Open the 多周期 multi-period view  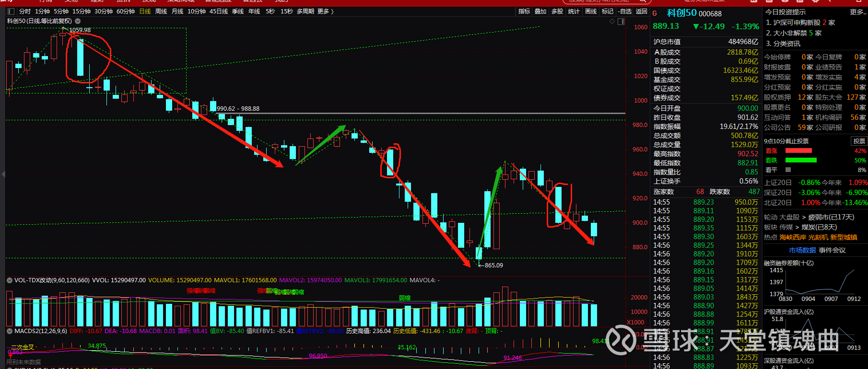click(305, 11)
